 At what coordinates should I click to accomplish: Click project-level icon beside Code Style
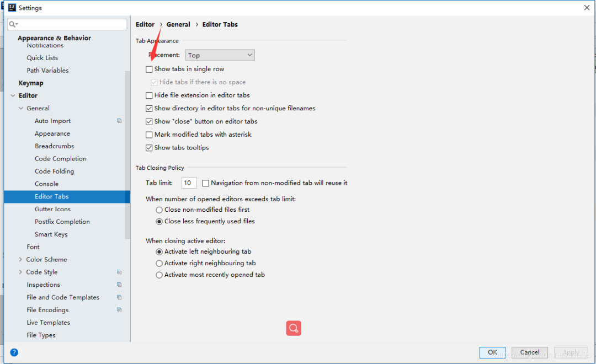point(119,272)
